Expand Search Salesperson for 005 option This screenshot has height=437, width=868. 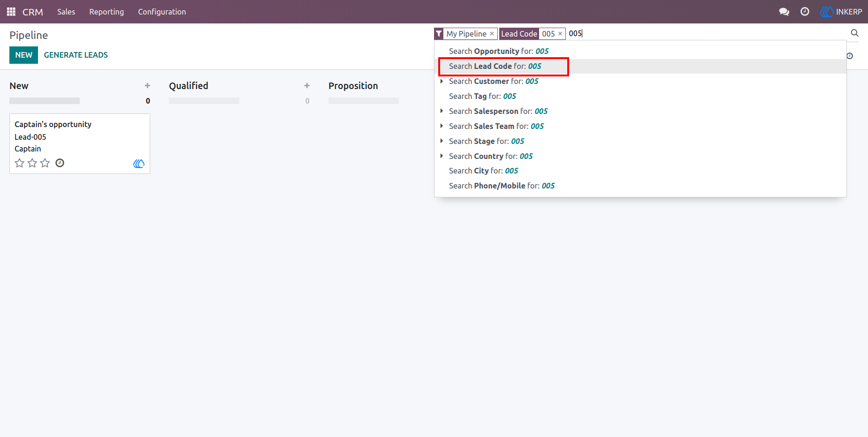(x=442, y=111)
